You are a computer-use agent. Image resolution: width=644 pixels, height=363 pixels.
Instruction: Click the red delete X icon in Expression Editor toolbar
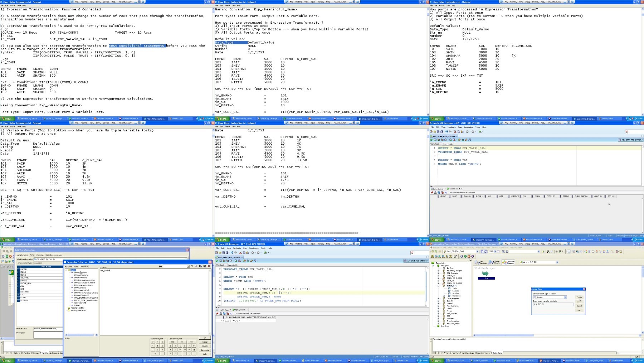209,266
